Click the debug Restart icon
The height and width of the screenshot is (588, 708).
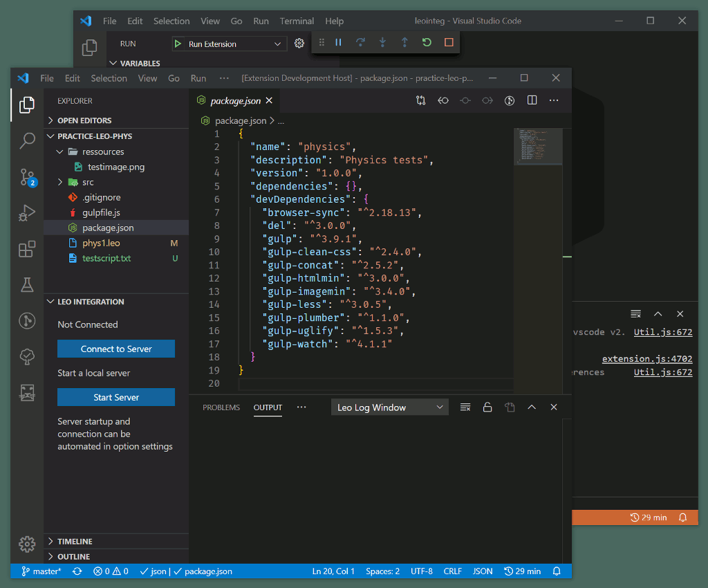427,43
